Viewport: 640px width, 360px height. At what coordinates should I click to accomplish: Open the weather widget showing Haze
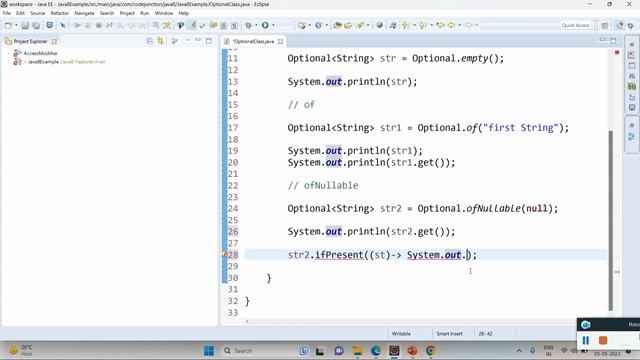(20, 350)
